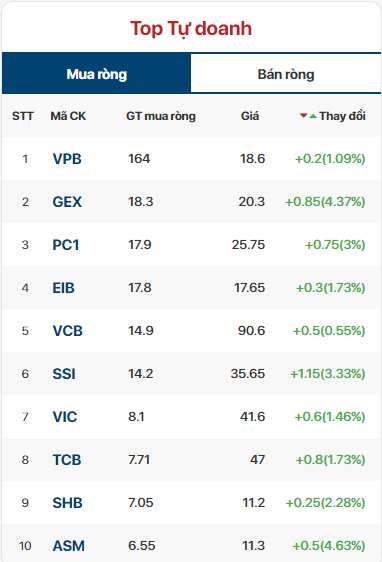Click the green up arrow sort icon
382x562 pixels.
[x=313, y=116]
